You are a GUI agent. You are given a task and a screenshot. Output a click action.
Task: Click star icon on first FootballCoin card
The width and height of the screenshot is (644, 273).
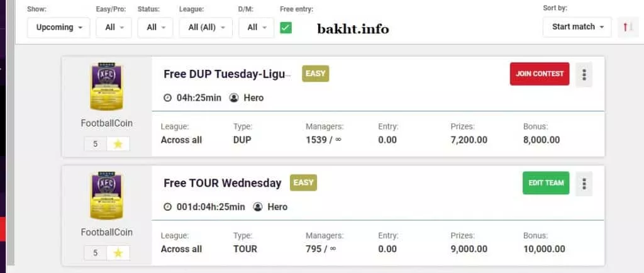pos(118,144)
